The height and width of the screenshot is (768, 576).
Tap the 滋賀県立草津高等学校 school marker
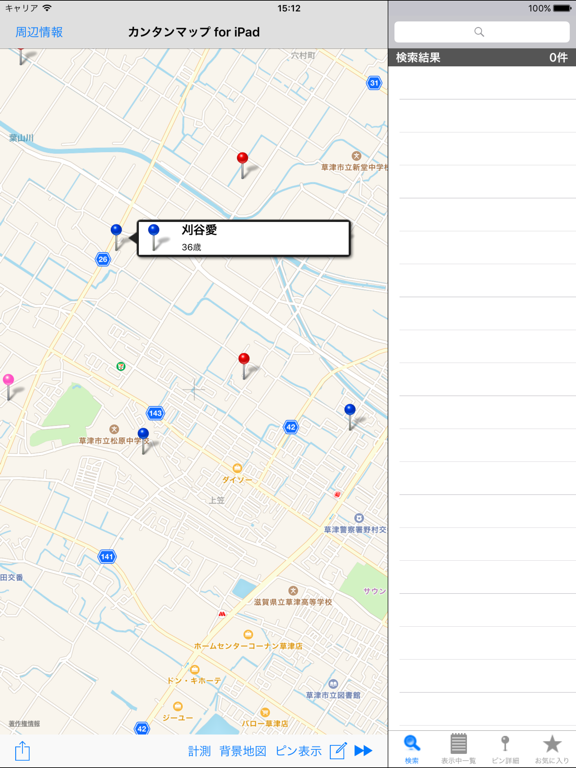(x=293, y=591)
